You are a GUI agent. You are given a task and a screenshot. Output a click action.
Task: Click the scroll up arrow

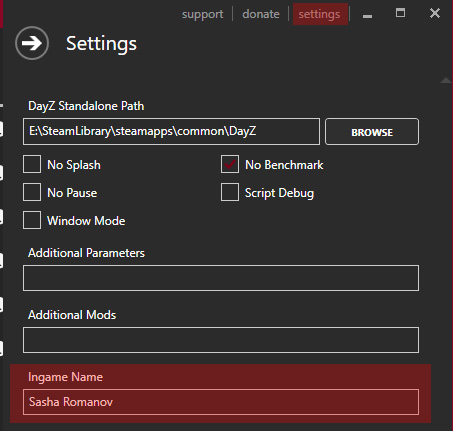(446, 80)
